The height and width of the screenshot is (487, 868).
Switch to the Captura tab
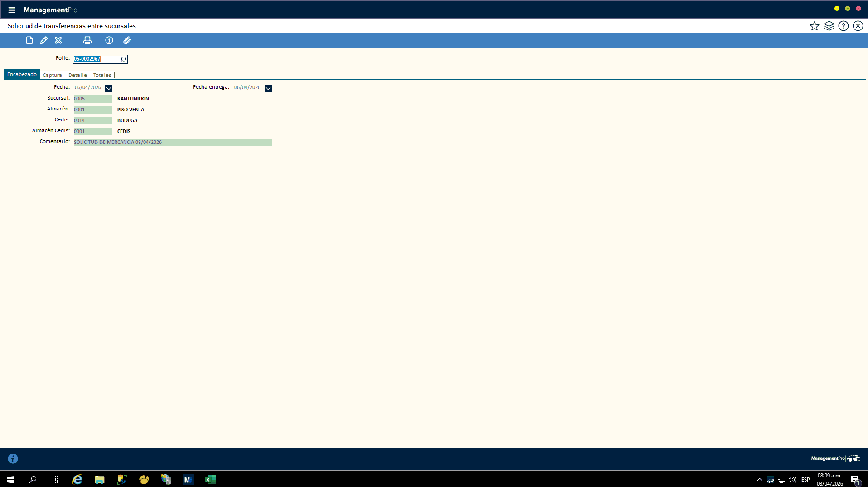(x=53, y=75)
